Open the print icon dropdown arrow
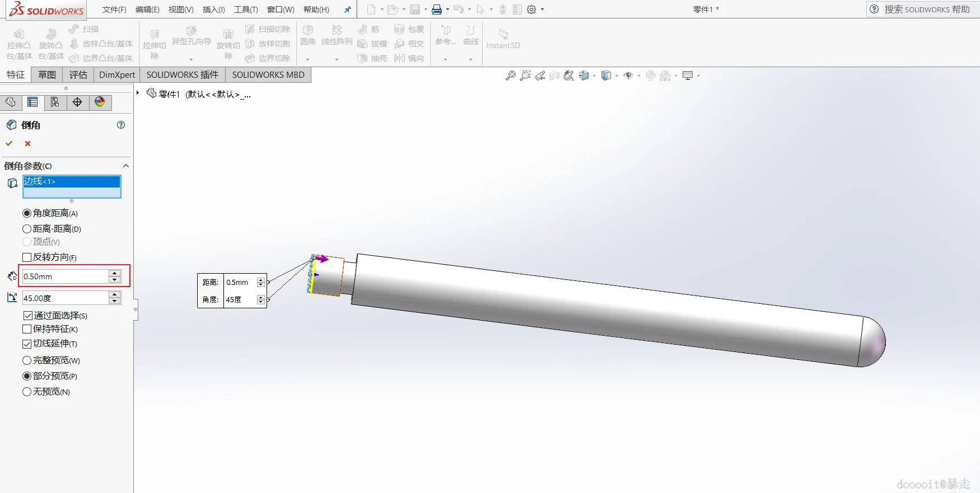This screenshot has height=493, width=980. tap(447, 10)
